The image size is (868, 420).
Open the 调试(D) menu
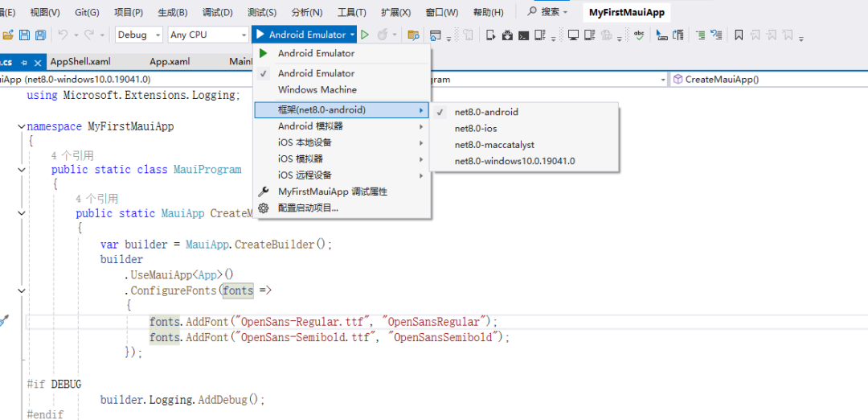pyautogui.click(x=218, y=12)
